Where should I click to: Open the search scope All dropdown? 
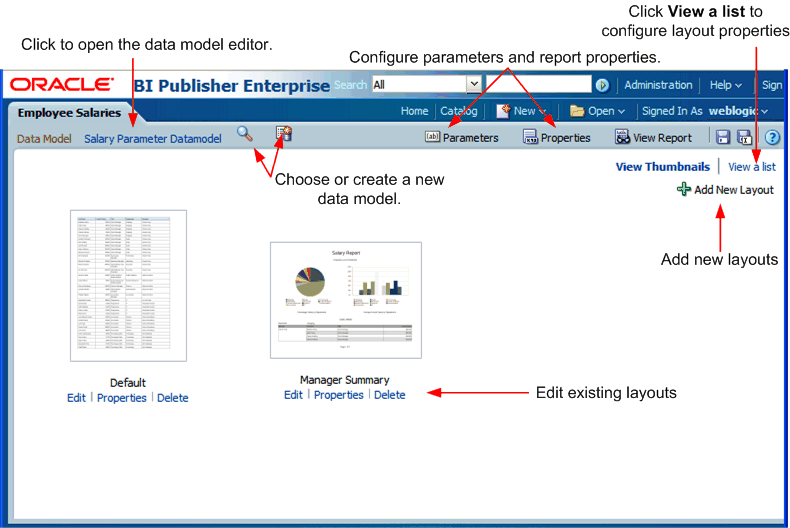click(x=427, y=85)
